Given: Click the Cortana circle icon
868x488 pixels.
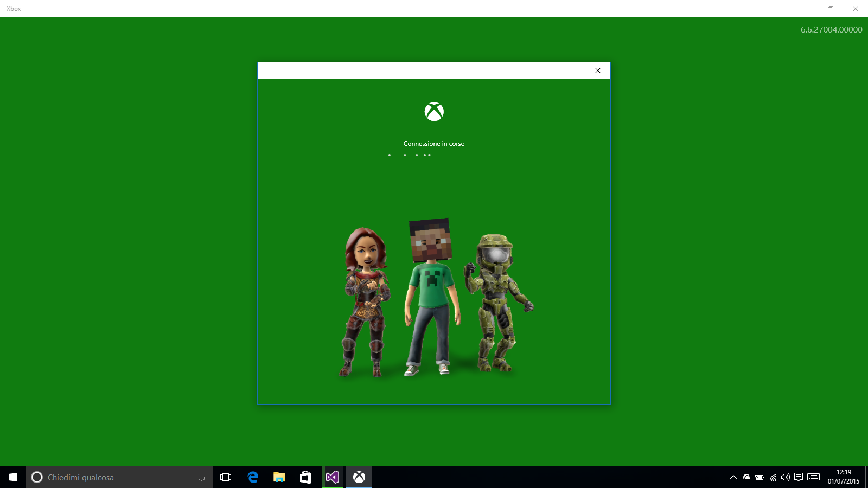Looking at the screenshot, I should (x=37, y=477).
